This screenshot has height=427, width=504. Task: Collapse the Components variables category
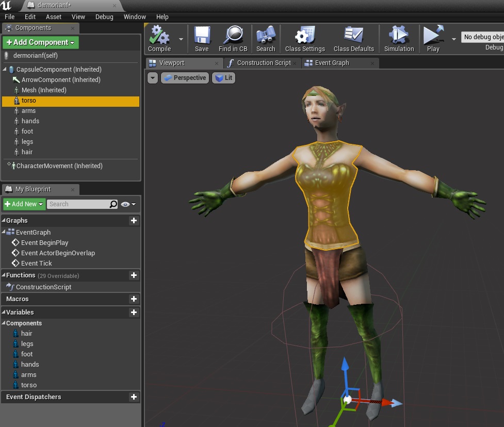pyautogui.click(x=4, y=323)
